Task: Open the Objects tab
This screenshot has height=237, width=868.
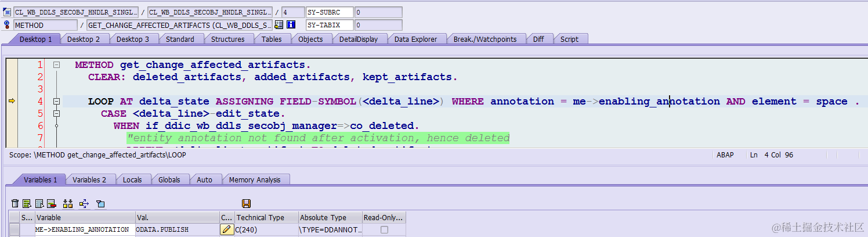Action: click(x=310, y=39)
